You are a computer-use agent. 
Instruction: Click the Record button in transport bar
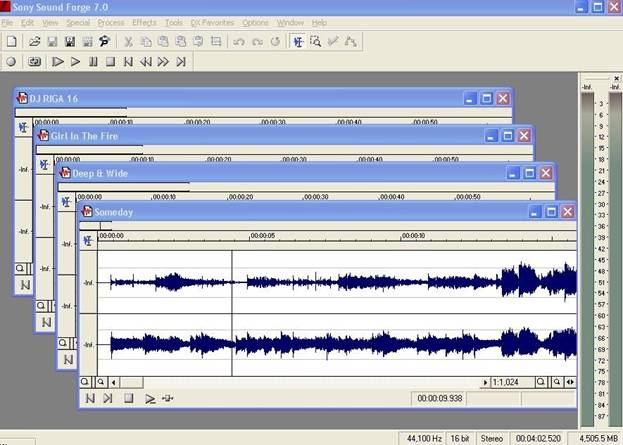(x=11, y=62)
